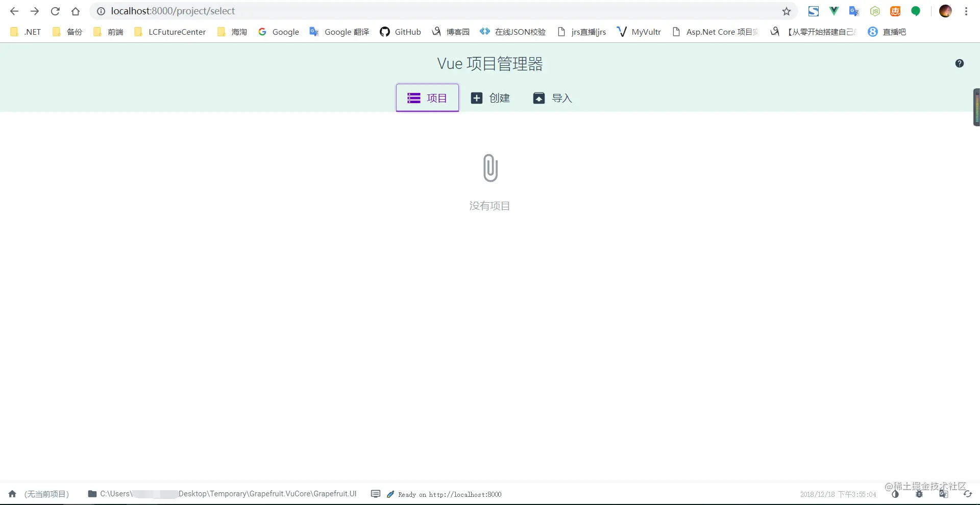Click the orange 惠 extension icon
Image resolution: width=980 pixels, height=505 pixels.
tap(895, 11)
